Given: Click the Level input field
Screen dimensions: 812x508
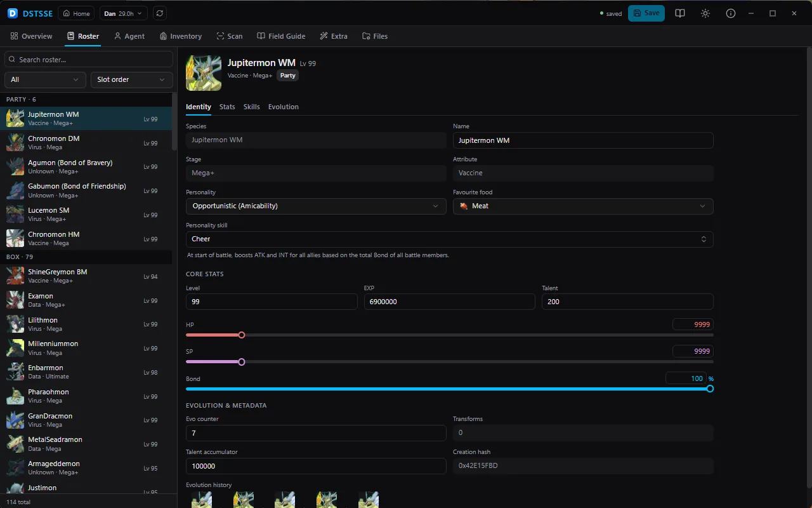Looking at the screenshot, I should tap(272, 302).
